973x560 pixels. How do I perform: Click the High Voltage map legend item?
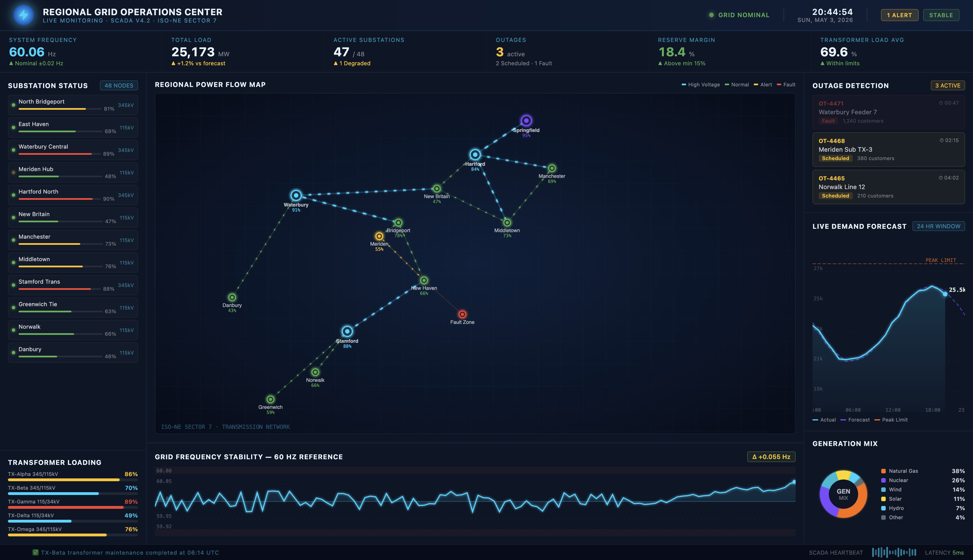pos(700,85)
